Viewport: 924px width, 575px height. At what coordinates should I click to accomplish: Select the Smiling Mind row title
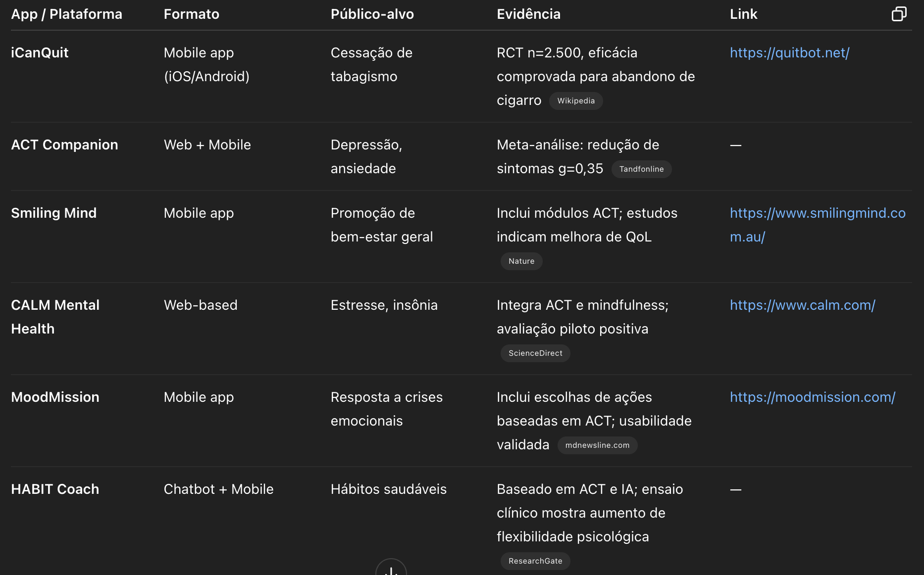coord(53,213)
